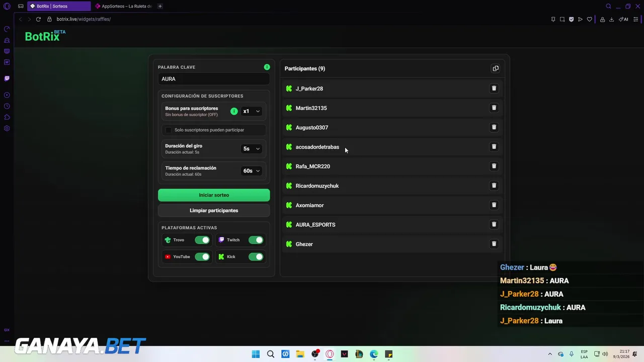Click Iniciar sorteo button
The image size is (644, 362).
(x=214, y=195)
